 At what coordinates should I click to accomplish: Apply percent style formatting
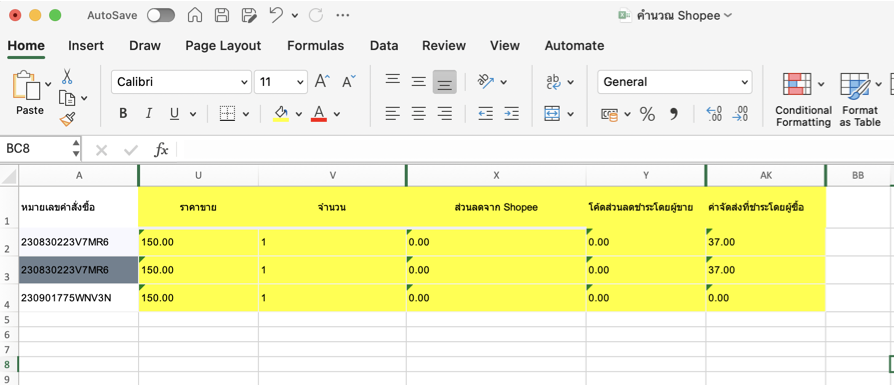pyautogui.click(x=647, y=114)
